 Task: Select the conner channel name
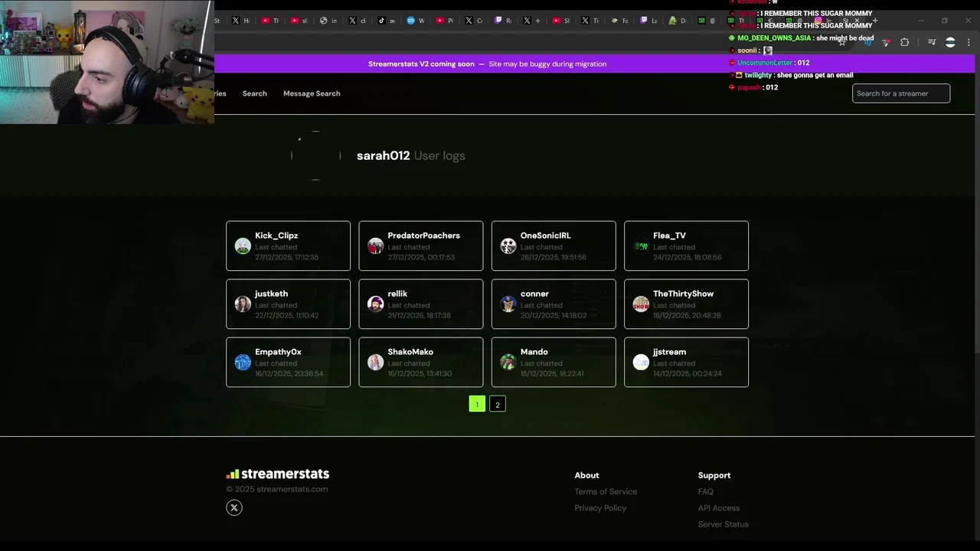point(534,294)
